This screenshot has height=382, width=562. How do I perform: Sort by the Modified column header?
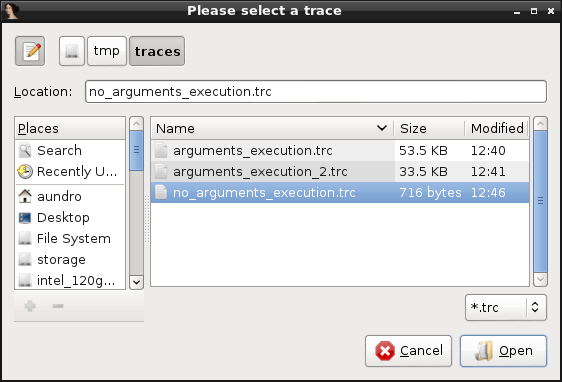(x=497, y=128)
